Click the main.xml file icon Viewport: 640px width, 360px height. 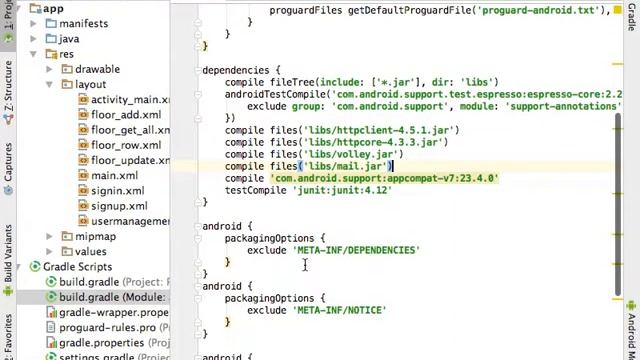click(x=83, y=176)
